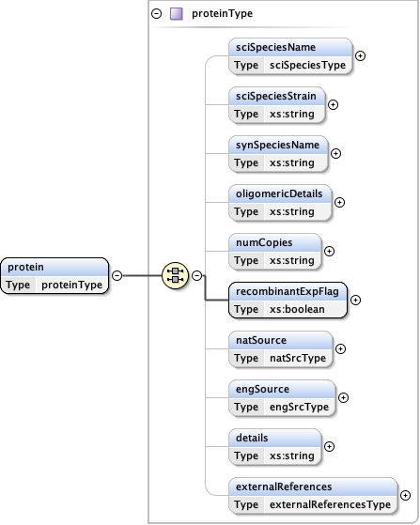Expand synSpeciesName with its plus icon
The image size is (420, 525).
(336, 154)
